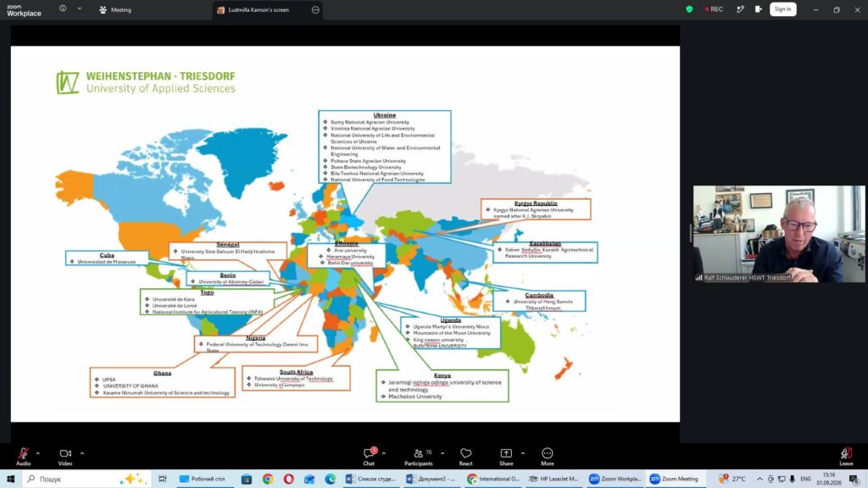
Task: Click the Benin heading on the slide
Action: [x=227, y=275]
